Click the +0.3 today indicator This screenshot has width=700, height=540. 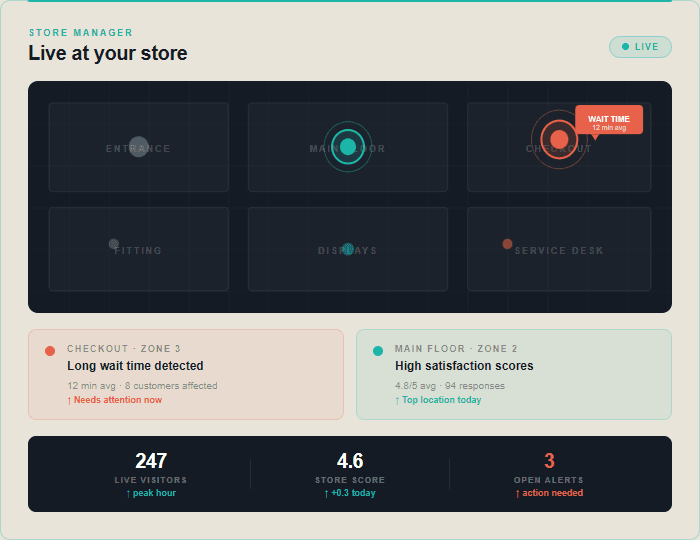coord(350,493)
